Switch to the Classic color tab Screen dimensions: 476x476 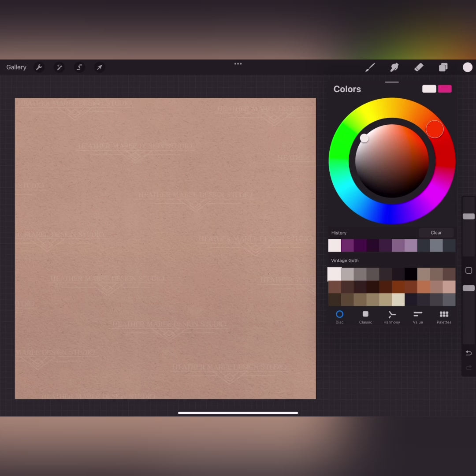(x=365, y=317)
